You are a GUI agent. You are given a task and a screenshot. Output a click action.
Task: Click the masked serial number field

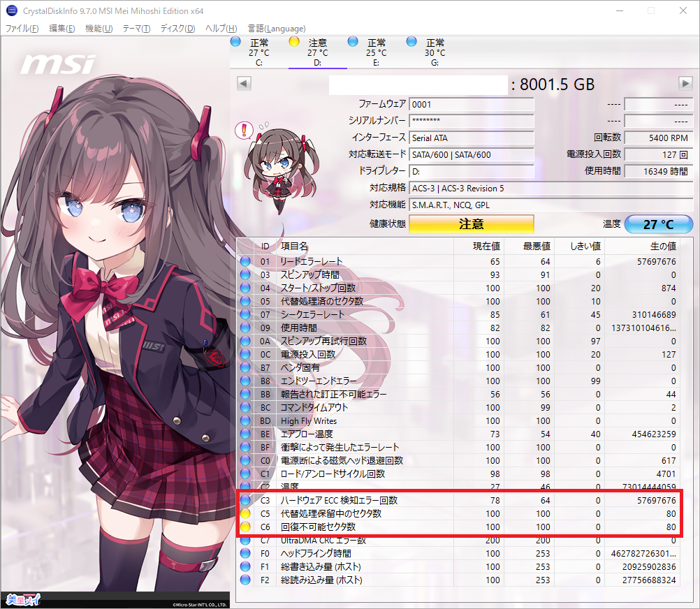click(472, 121)
